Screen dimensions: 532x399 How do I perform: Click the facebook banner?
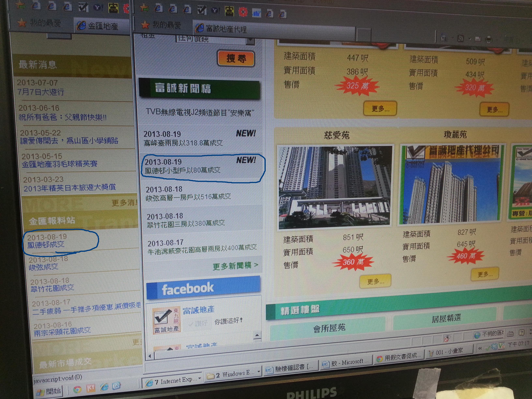[203, 288]
